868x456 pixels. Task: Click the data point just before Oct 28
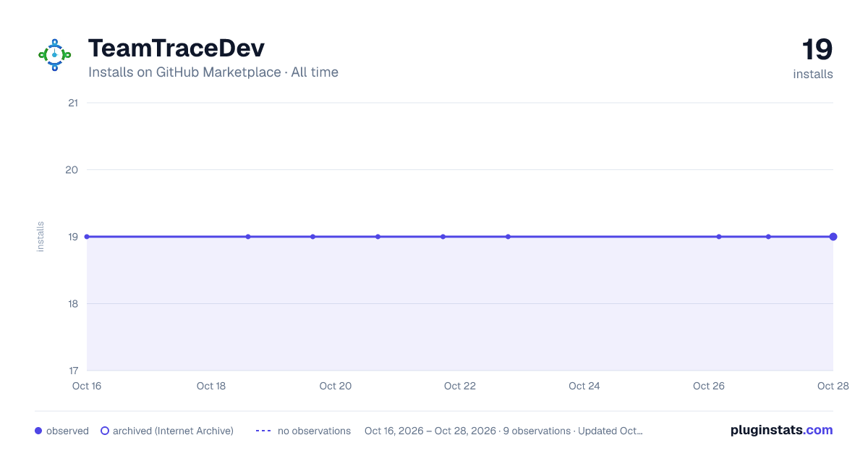click(x=768, y=237)
